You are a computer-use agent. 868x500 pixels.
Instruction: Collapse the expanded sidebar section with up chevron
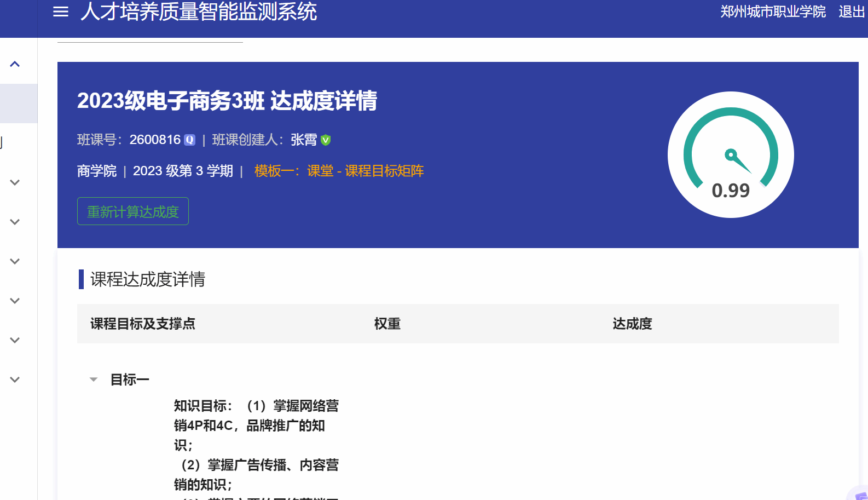15,64
